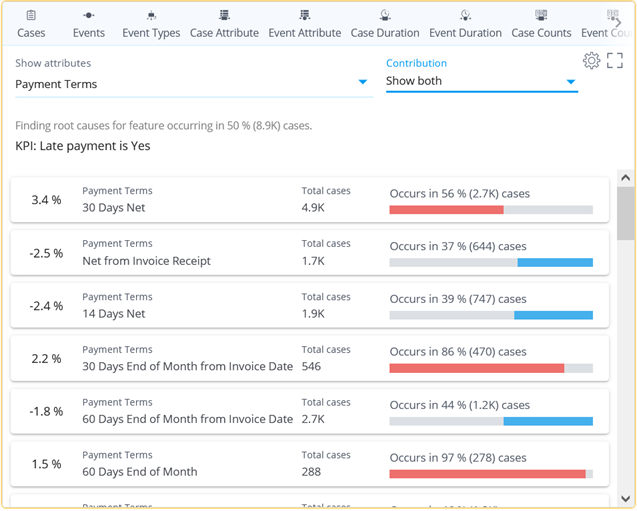
Task: Click the Event Attribute tab icon
Action: click(305, 15)
